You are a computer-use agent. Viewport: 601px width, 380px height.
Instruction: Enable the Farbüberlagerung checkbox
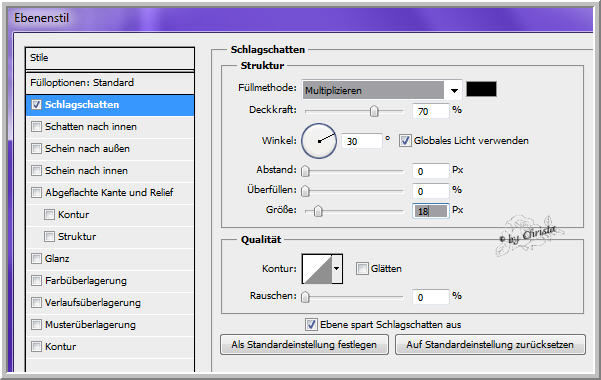pyautogui.click(x=36, y=280)
